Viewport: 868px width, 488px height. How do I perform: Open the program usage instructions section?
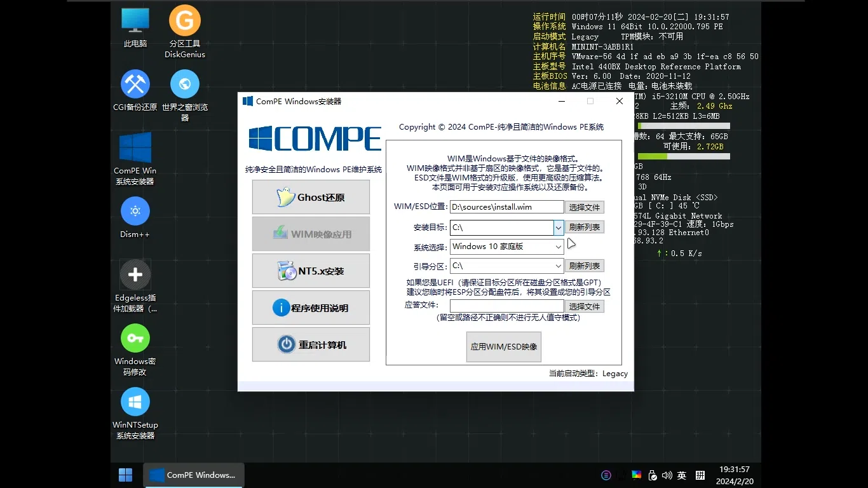[x=311, y=308]
